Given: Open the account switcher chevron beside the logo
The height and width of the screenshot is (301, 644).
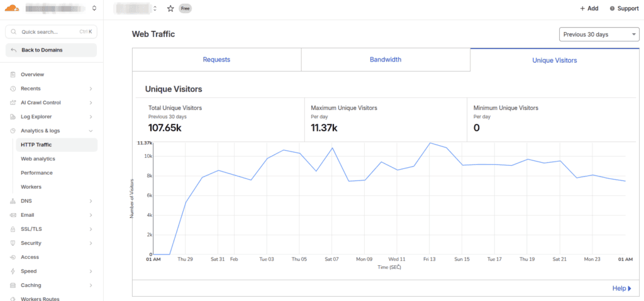Looking at the screenshot, I should [94, 8].
